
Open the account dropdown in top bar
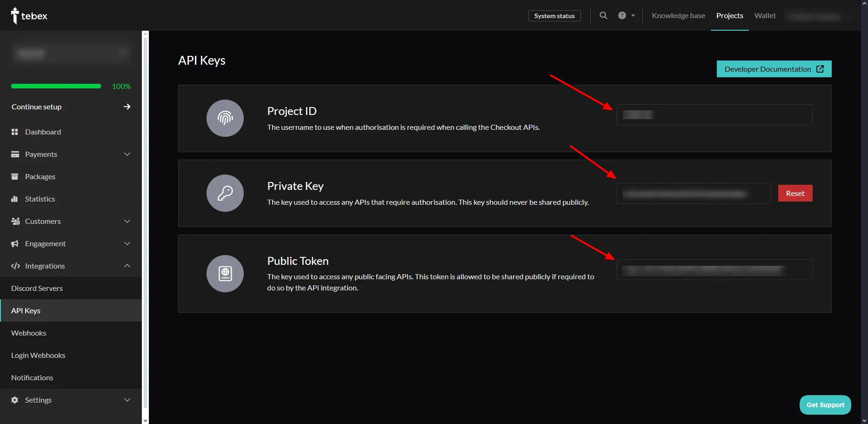819,16
